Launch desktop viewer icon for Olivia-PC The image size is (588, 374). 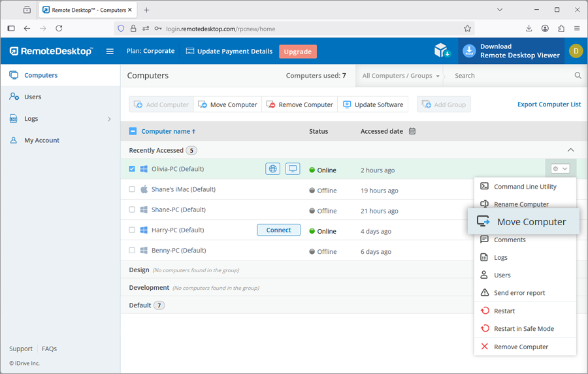293,169
